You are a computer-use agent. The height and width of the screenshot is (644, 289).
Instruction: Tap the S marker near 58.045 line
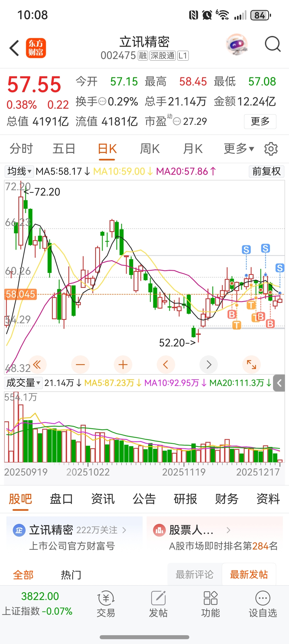[280, 268]
